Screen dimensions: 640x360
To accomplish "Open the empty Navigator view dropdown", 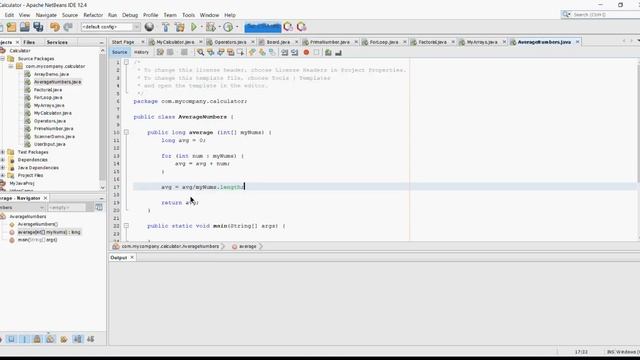I will tap(71, 207).
